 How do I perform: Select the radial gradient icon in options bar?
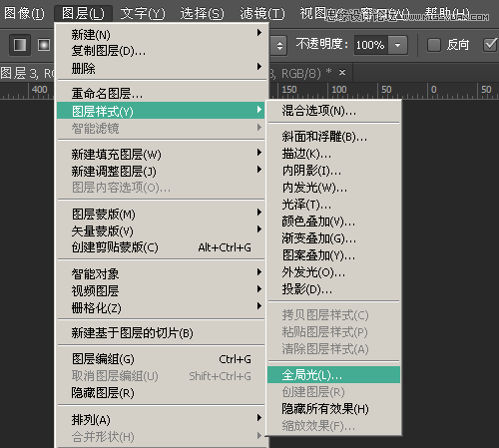tap(44, 45)
